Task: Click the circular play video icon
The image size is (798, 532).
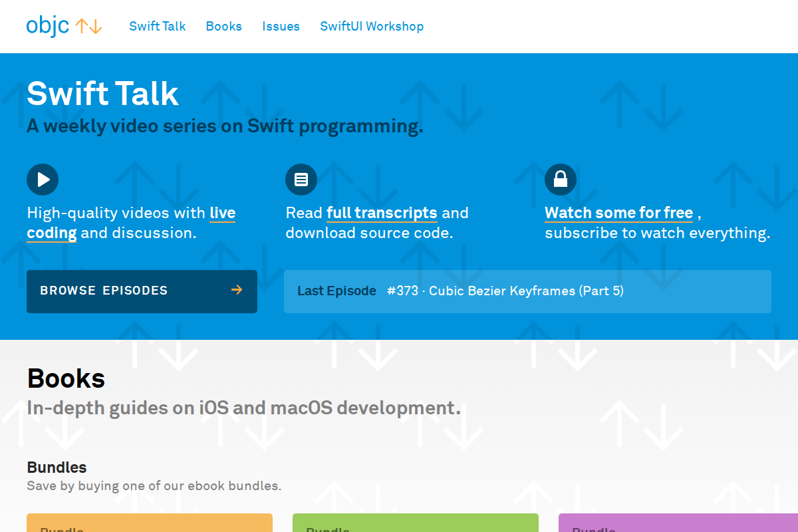Action: pos(43,180)
